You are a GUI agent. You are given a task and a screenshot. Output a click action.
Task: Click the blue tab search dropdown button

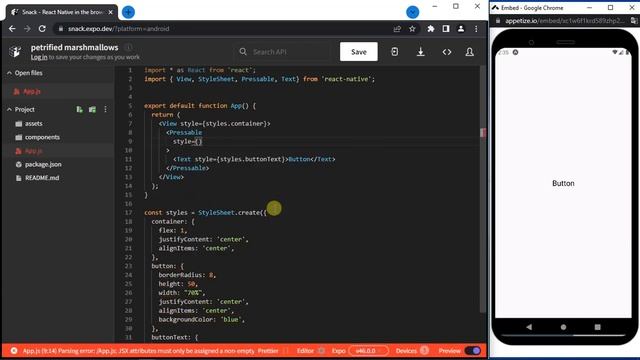click(413, 12)
